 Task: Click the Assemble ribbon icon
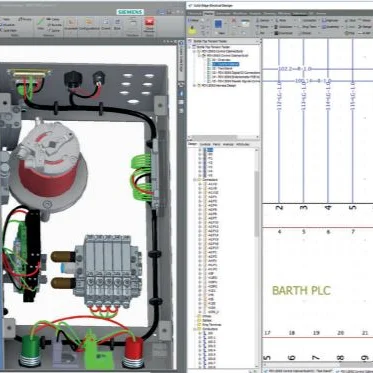(71, 24)
